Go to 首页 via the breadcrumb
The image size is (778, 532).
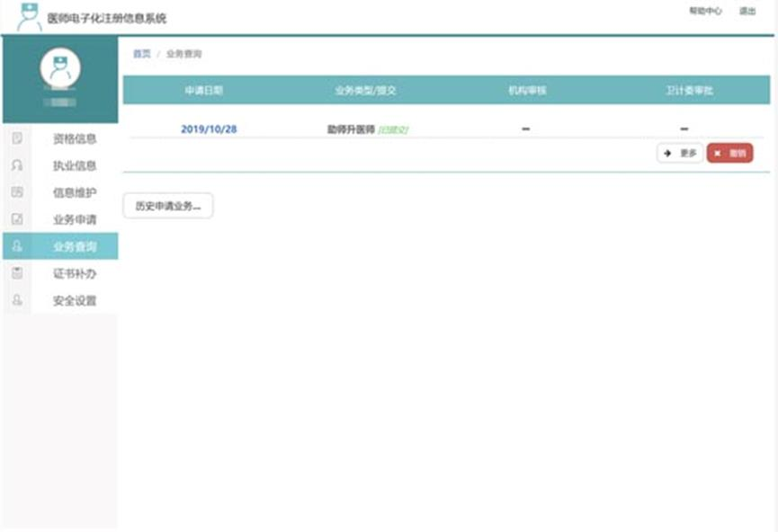(x=142, y=54)
